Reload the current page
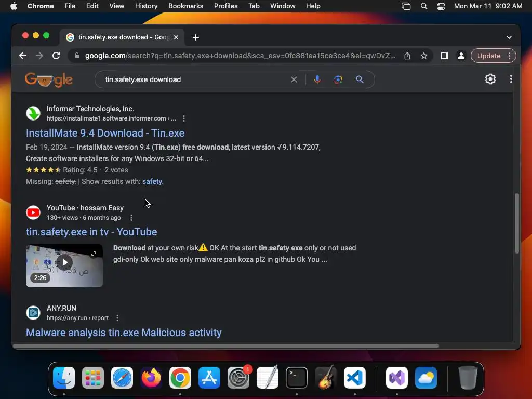This screenshot has width=532, height=399. pyautogui.click(x=56, y=56)
